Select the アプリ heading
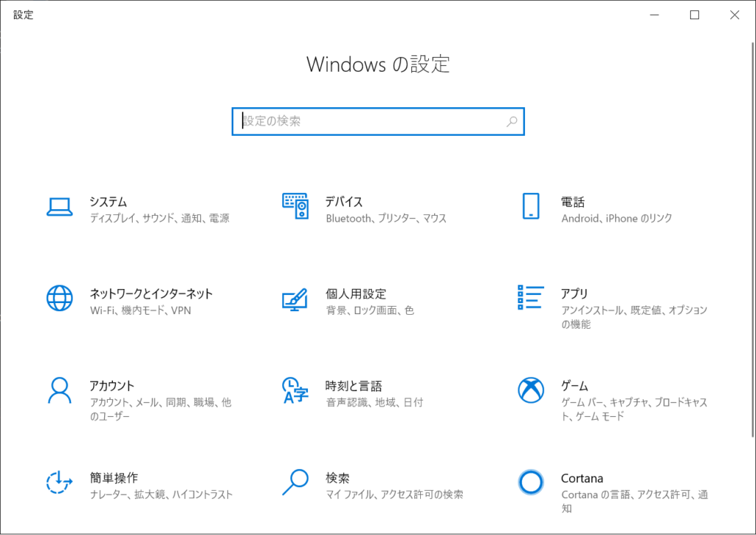 point(574,294)
